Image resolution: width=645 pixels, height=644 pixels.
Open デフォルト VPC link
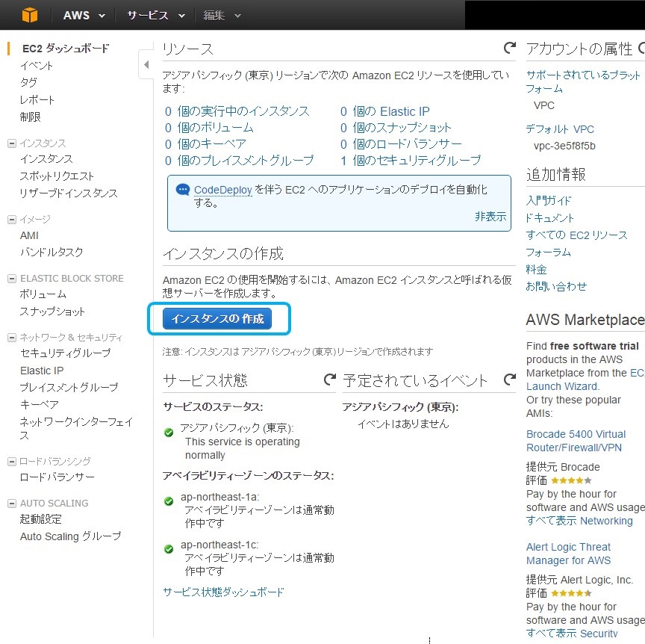560,129
